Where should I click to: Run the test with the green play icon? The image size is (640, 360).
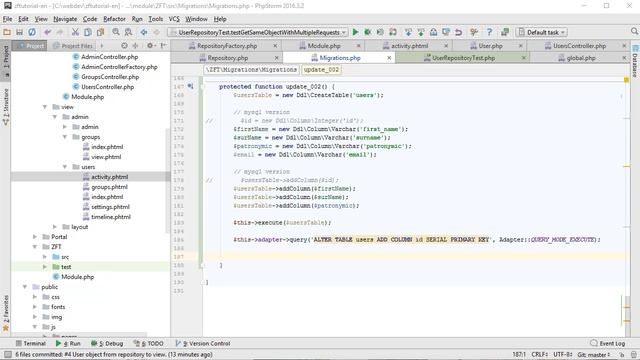[x=356, y=32]
